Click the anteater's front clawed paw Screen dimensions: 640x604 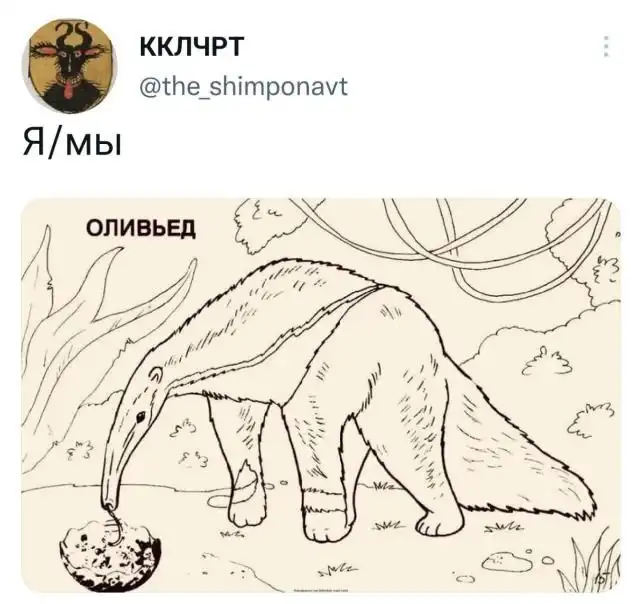point(244,510)
